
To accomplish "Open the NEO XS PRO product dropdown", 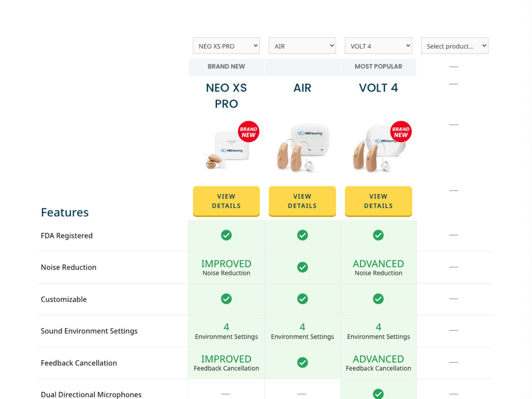I will coord(226,46).
